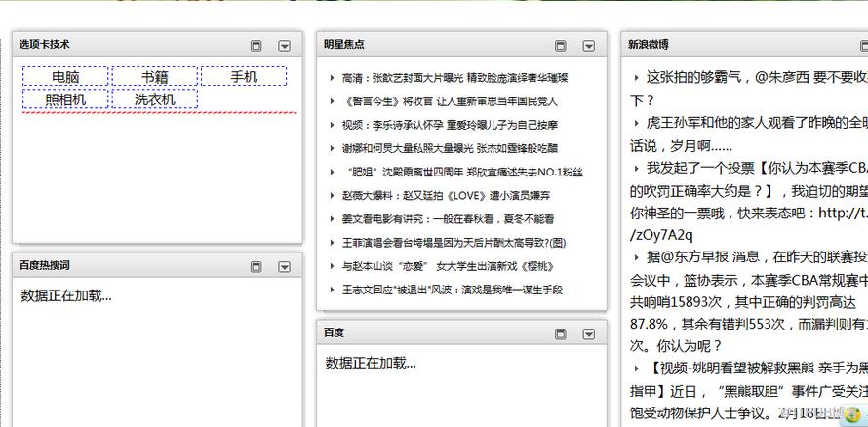Open the weibo post 据@东方早报 消息

pos(748,302)
